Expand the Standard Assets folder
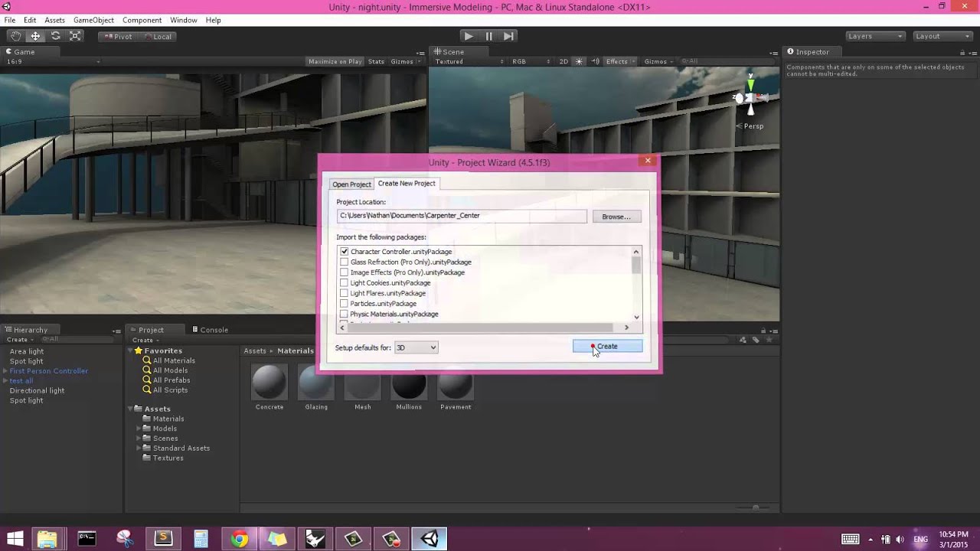The width and height of the screenshot is (980, 551). 139,448
